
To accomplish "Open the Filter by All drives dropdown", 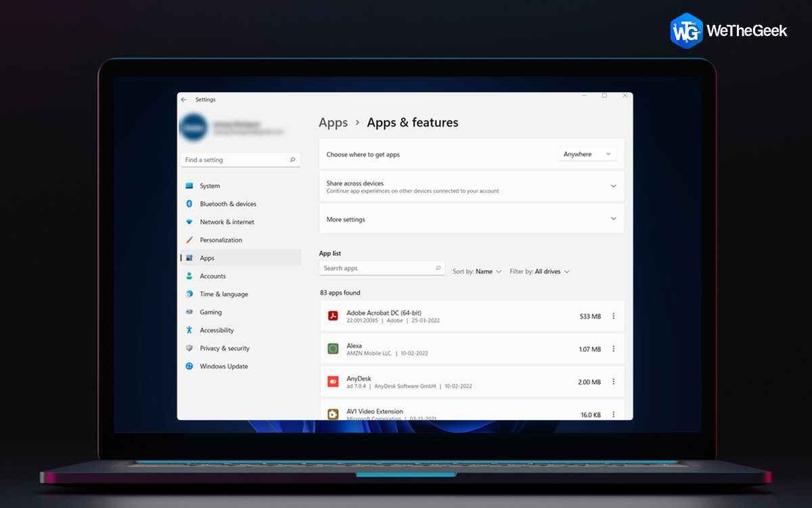I will (539, 272).
